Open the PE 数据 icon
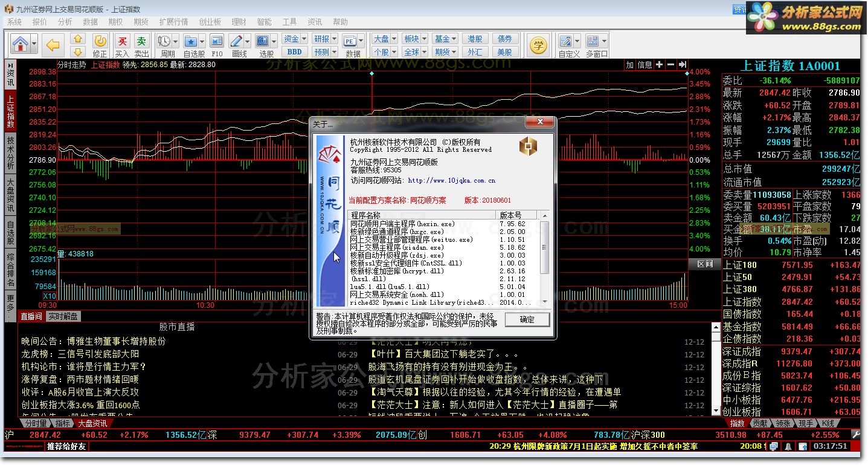The height and width of the screenshot is (465, 868). [350, 41]
